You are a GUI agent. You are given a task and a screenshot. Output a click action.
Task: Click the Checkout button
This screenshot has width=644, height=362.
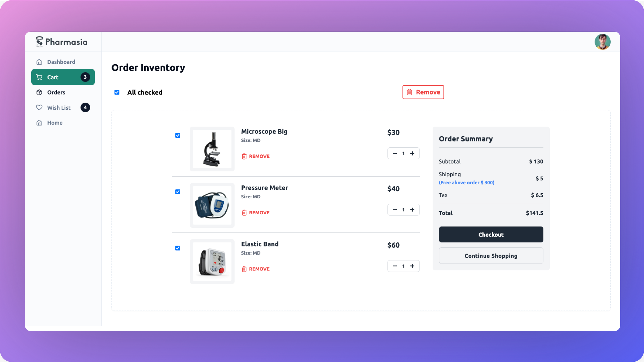click(x=491, y=234)
